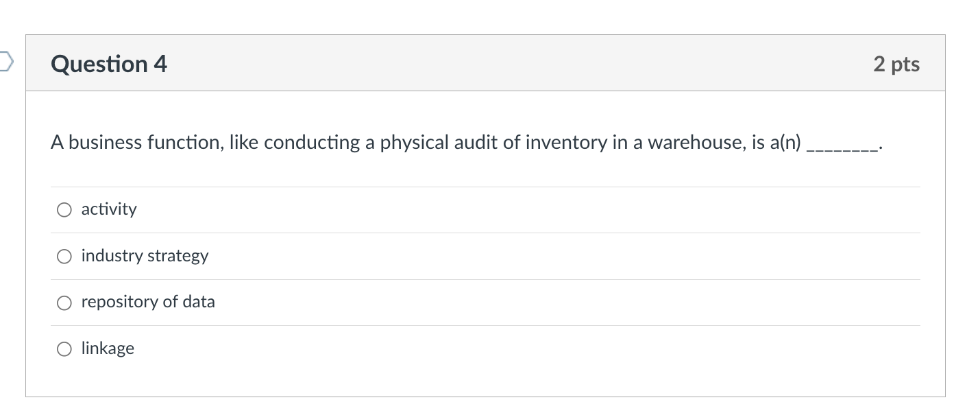Click the "activity" answer label text
The width and height of the screenshot is (980, 413).
[109, 209]
